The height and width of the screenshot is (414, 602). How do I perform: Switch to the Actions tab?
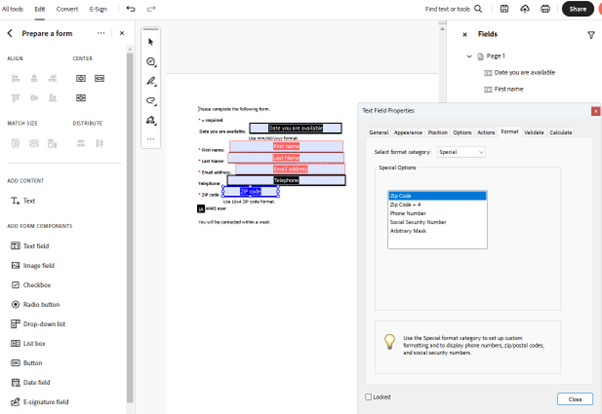[486, 132]
